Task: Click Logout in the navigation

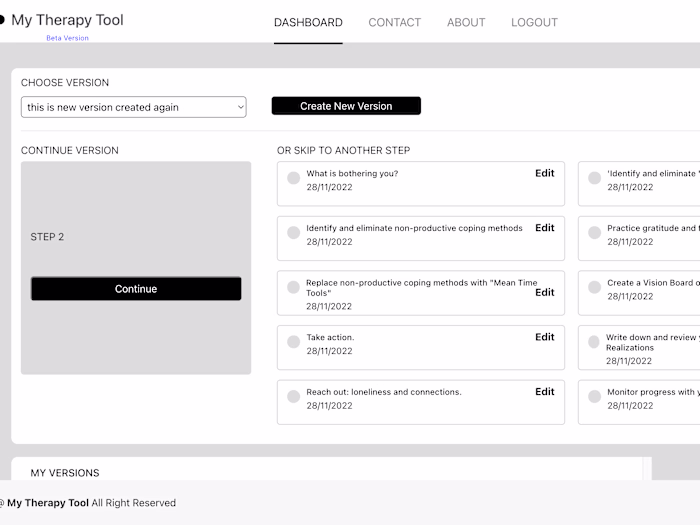Action: (x=534, y=23)
